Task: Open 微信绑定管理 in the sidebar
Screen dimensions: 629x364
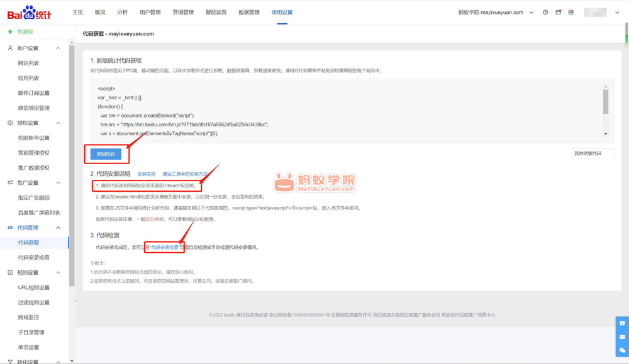Action: point(34,108)
